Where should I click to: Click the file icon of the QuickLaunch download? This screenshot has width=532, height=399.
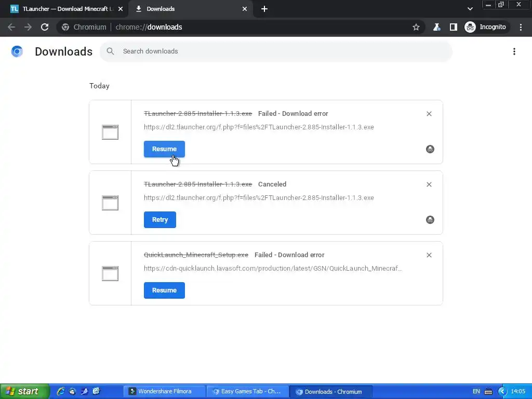point(110,273)
